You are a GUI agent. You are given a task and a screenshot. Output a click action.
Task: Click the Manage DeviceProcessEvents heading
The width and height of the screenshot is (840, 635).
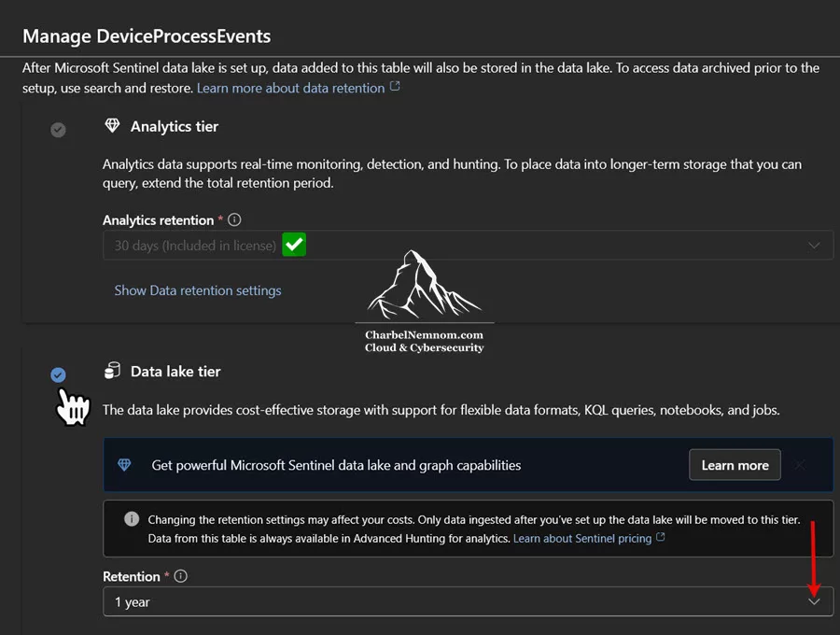click(147, 35)
